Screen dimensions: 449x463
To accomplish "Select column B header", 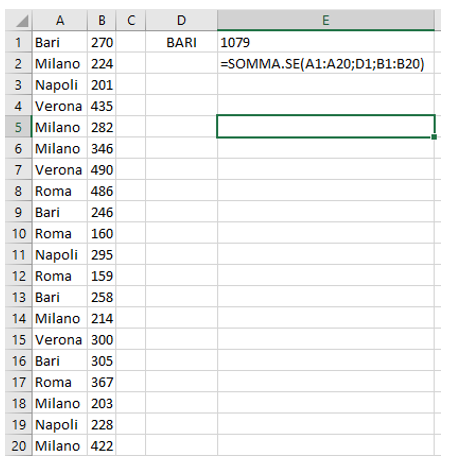I will pyautogui.click(x=102, y=20).
